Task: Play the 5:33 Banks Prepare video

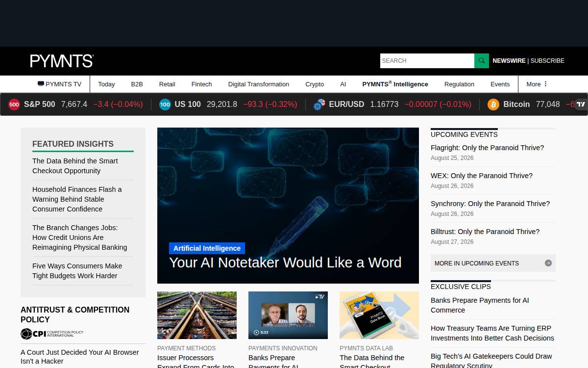Action: [288, 315]
